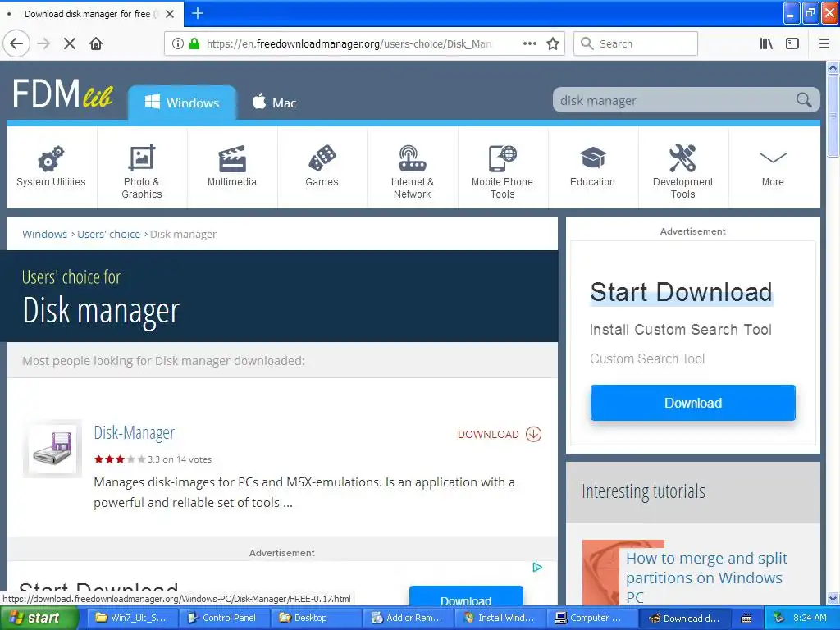
Task: Open the Photo & Graphics category
Action: pos(142,167)
